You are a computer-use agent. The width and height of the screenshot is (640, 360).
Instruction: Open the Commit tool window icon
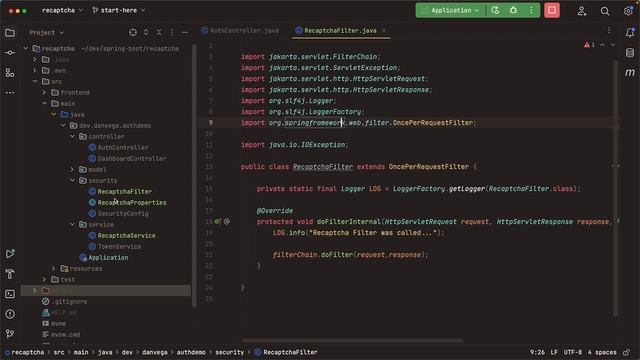point(10,53)
